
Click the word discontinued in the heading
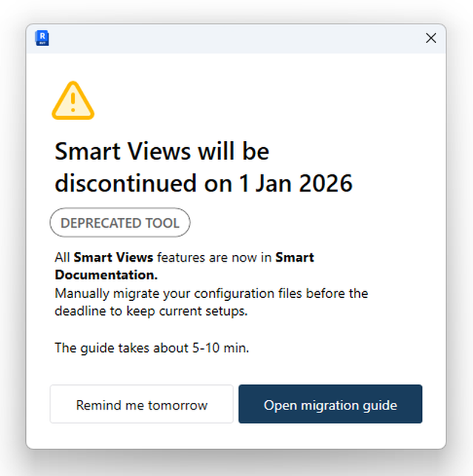(126, 183)
